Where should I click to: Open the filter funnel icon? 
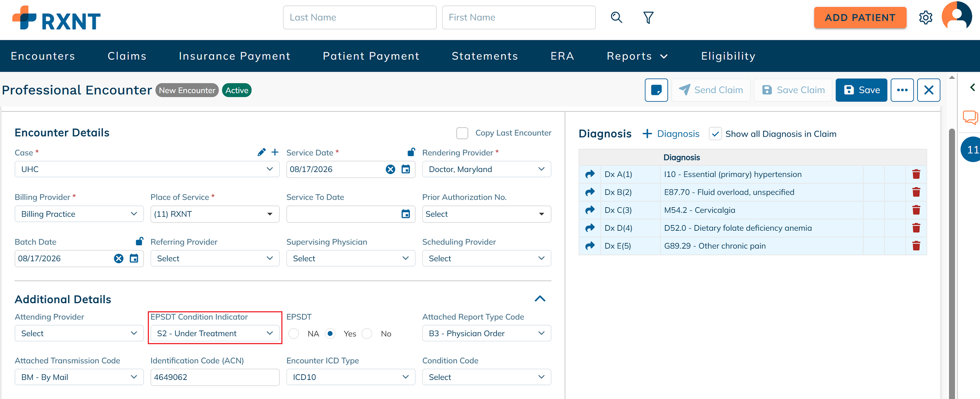[x=648, y=17]
